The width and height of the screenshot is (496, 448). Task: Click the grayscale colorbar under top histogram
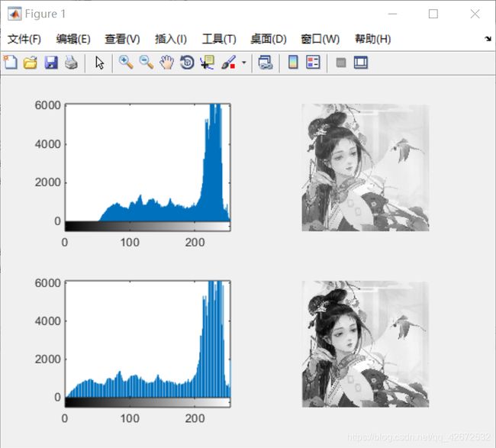[148, 226]
